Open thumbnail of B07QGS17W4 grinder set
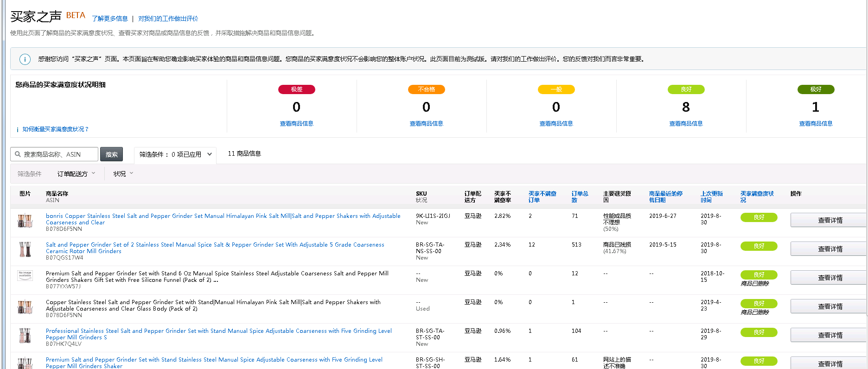868x369 pixels. (x=25, y=249)
